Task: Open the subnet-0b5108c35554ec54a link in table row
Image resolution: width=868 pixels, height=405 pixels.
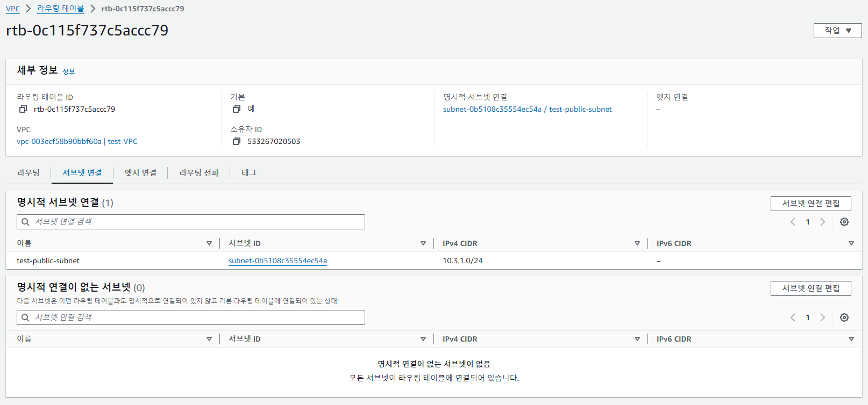Action: point(278,261)
